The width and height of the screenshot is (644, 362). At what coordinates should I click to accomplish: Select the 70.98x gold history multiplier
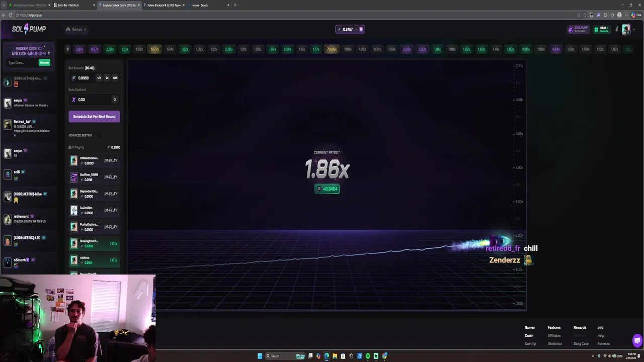click(x=332, y=49)
